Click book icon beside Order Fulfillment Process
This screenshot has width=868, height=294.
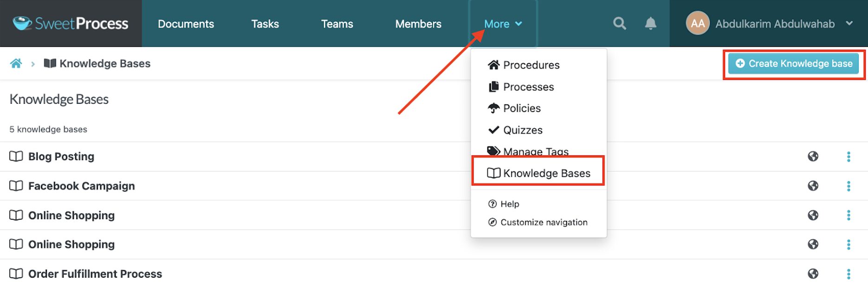16,274
